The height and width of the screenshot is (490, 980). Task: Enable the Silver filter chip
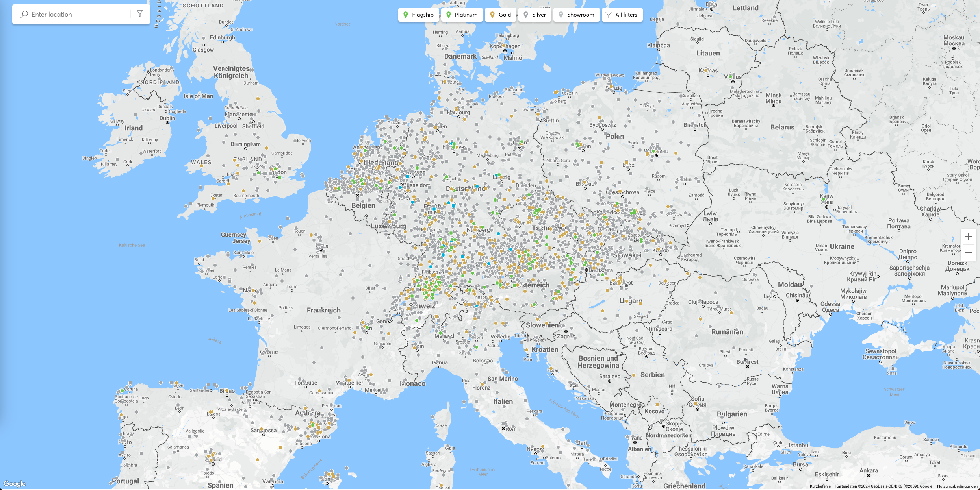tap(535, 15)
